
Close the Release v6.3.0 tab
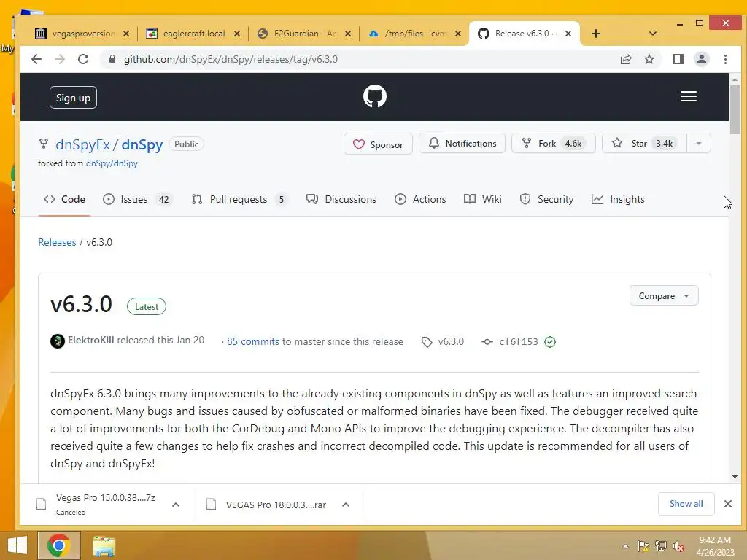568,34
